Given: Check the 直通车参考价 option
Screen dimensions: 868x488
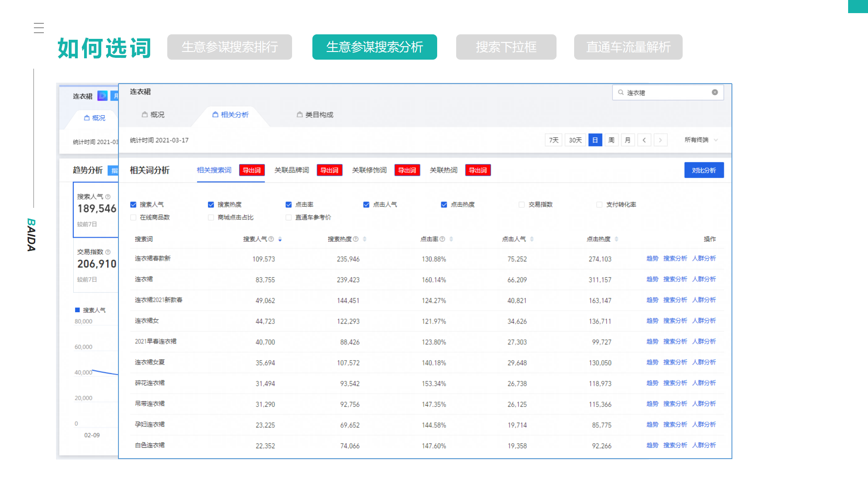Looking at the screenshot, I should click(x=288, y=217).
